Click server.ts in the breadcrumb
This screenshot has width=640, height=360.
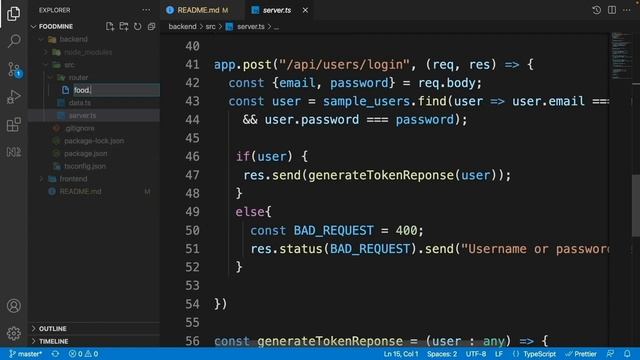tap(251, 27)
